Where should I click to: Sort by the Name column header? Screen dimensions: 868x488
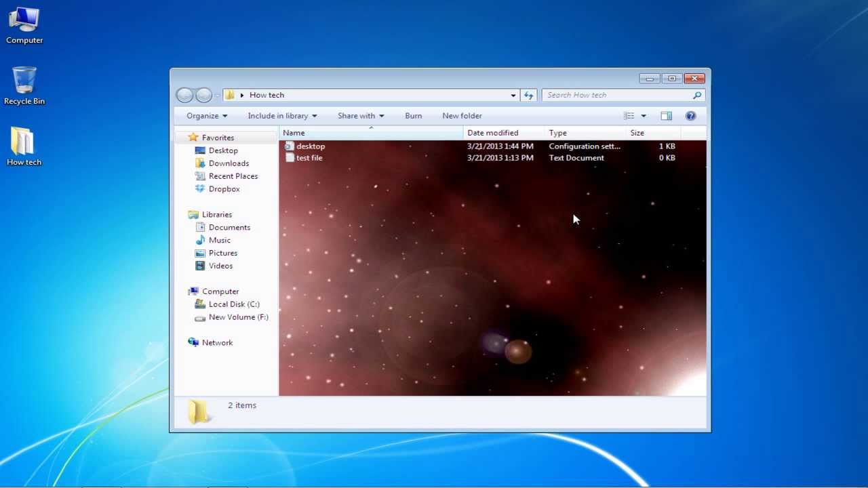pos(371,133)
